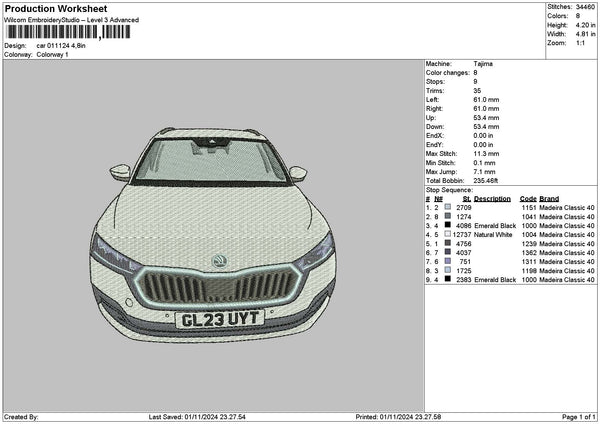Click the design name 'car 011124 4,8in'
Screen dimensions: 600x424
click(61, 46)
